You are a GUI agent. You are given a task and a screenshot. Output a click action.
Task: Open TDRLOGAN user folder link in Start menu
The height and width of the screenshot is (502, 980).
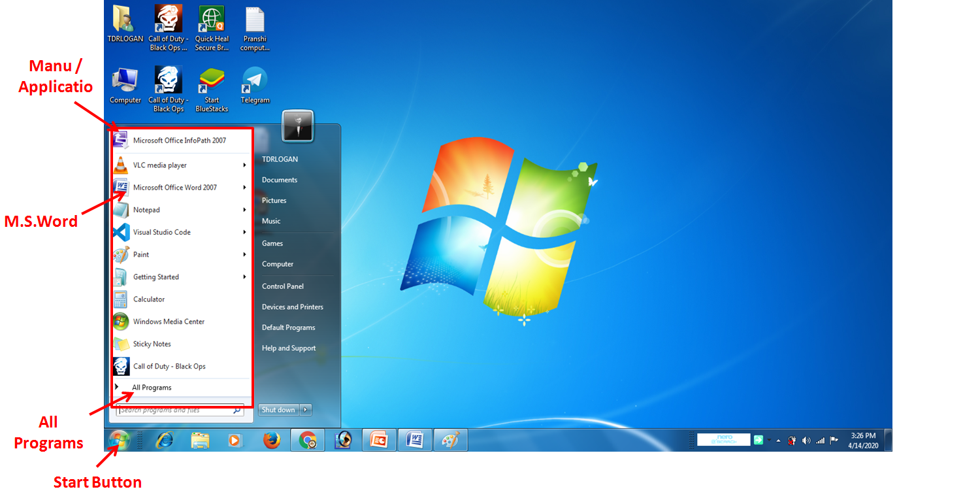(279, 159)
